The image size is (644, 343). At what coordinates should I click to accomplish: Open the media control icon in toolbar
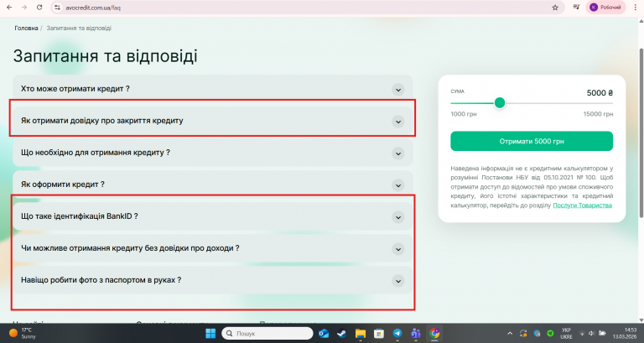[576, 7]
